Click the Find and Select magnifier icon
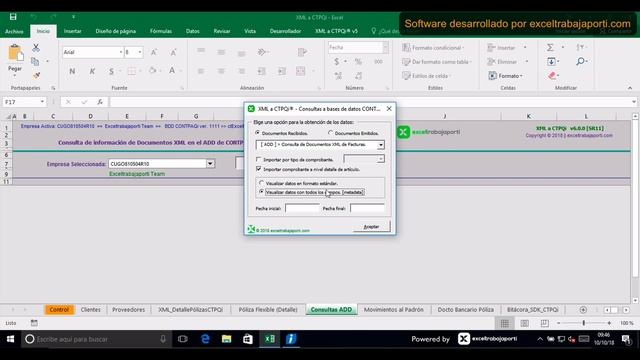This screenshot has height=360, width=640. [580, 62]
